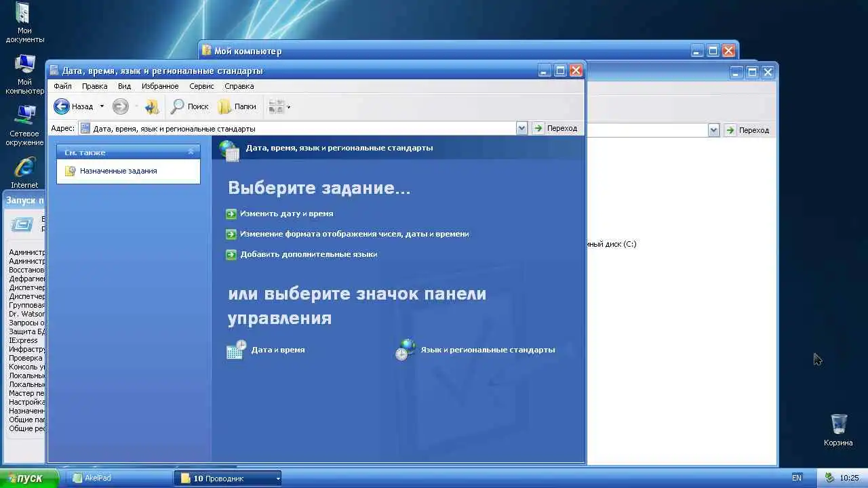This screenshot has height=488, width=868.
Task: Click Переход in the background window
Action: point(747,130)
